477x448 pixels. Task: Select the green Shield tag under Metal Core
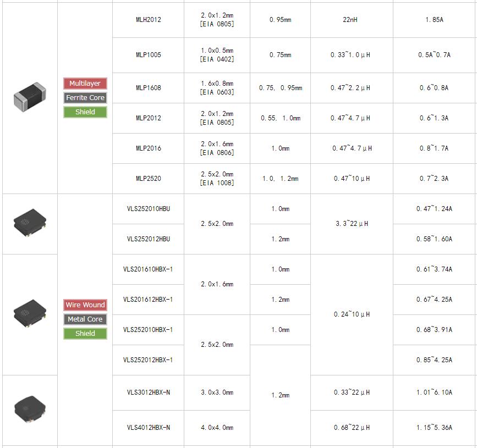(85, 334)
